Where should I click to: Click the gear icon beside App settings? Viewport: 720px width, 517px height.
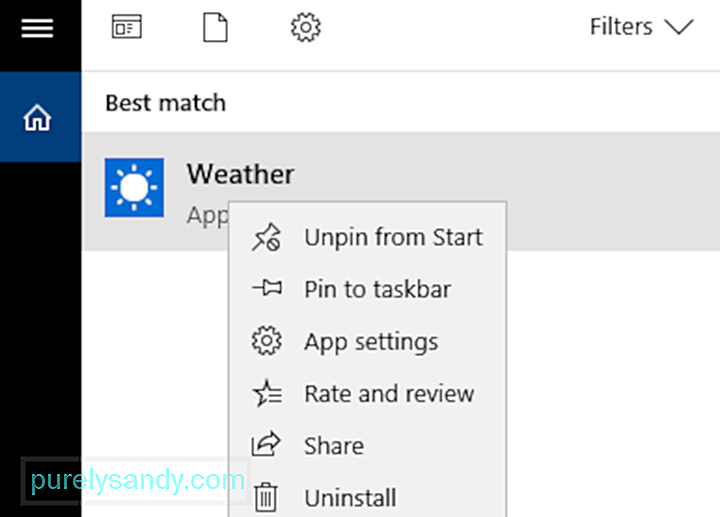pyautogui.click(x=266, y=341)
